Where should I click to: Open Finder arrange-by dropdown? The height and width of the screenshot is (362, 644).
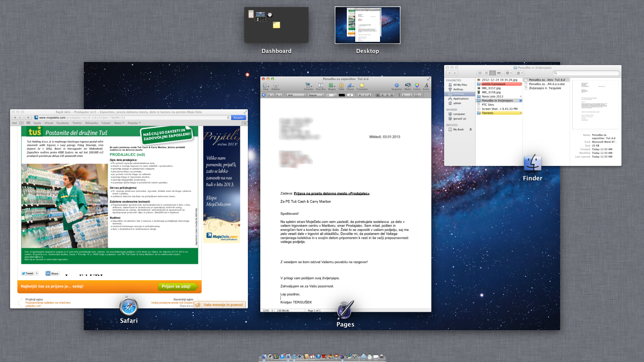tap(520, 73)
